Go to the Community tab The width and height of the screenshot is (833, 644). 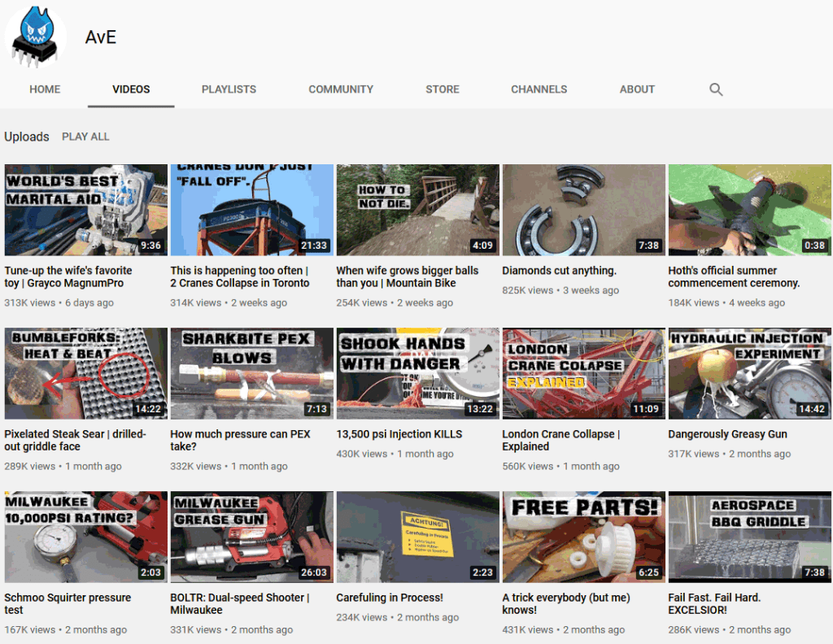pos(341,89)
